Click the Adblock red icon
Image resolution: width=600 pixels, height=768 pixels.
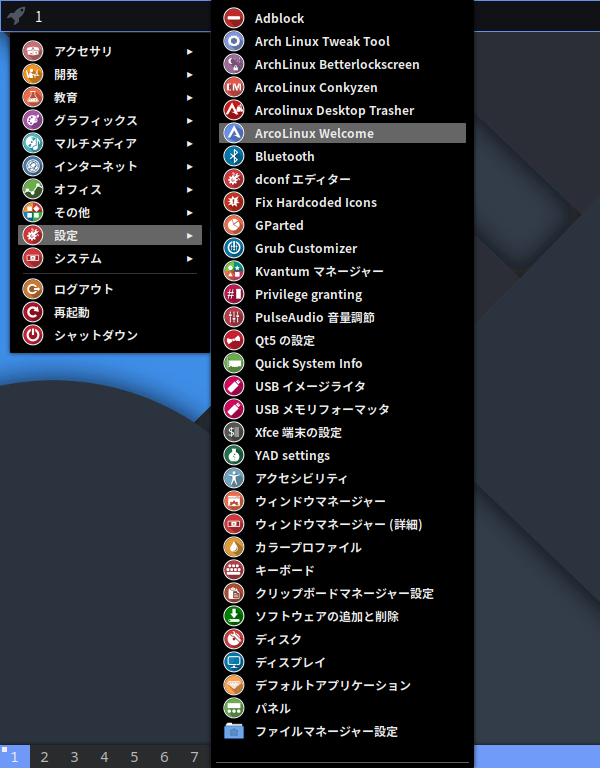pyautogui.click(x=234, y=18)
